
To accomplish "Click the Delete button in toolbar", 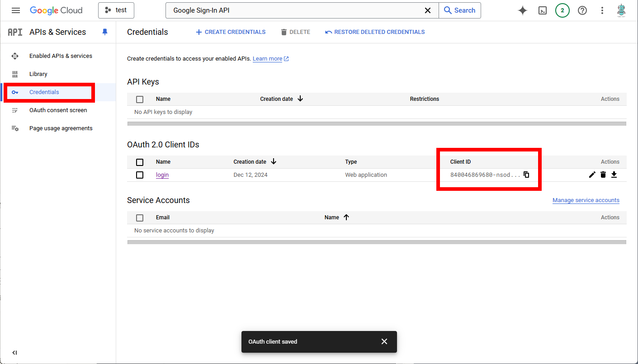I will pos(295,32).
